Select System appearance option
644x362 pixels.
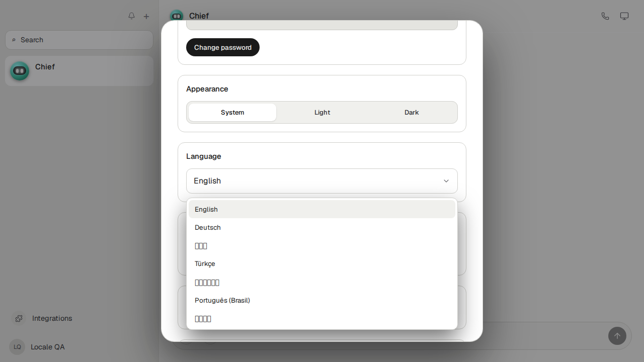[x=232, y=113]
